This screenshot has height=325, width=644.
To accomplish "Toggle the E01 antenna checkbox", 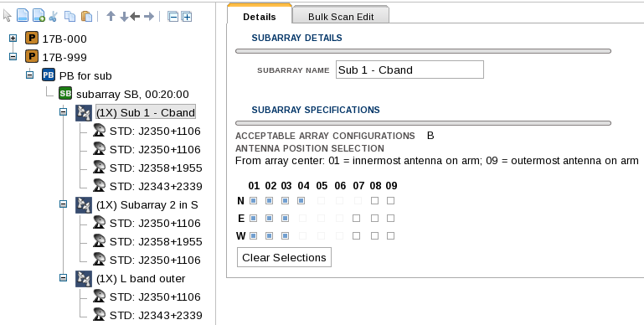I will click(x=254, y=218).
